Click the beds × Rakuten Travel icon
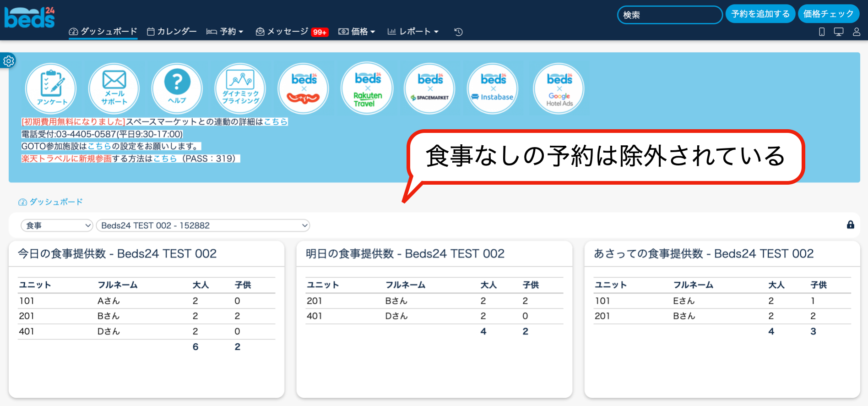Image resolution: width=868 pixels, height=406 pixels. click(367, 88)
